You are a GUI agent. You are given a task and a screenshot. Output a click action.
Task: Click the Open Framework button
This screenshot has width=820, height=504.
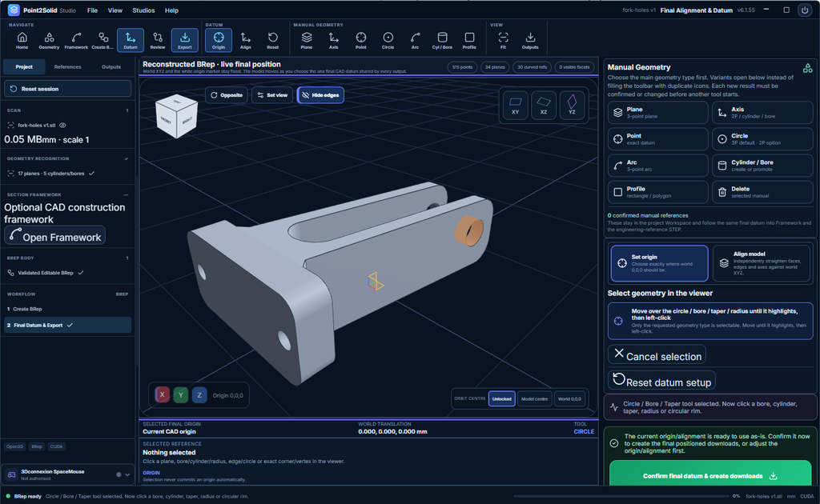pos(55,237)
